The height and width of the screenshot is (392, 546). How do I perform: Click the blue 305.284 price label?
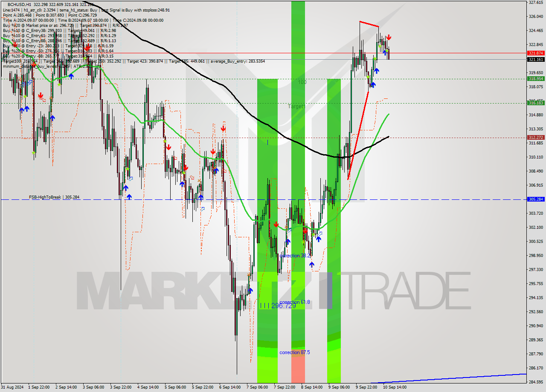[536, 199]
